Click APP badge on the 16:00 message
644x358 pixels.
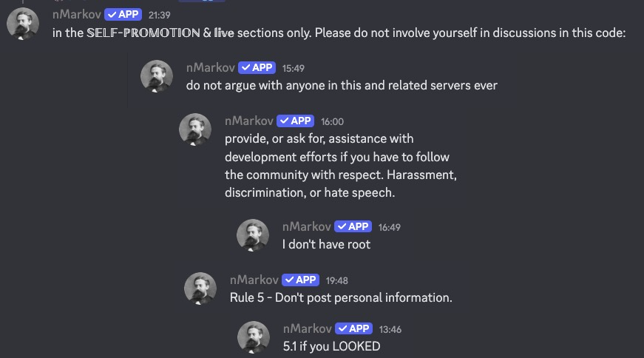pos(295,121)
